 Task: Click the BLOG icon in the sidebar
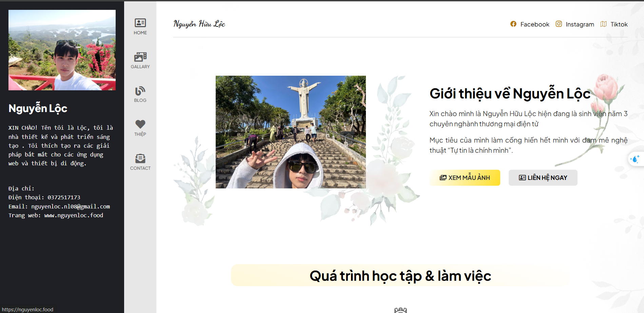point(140,90)
